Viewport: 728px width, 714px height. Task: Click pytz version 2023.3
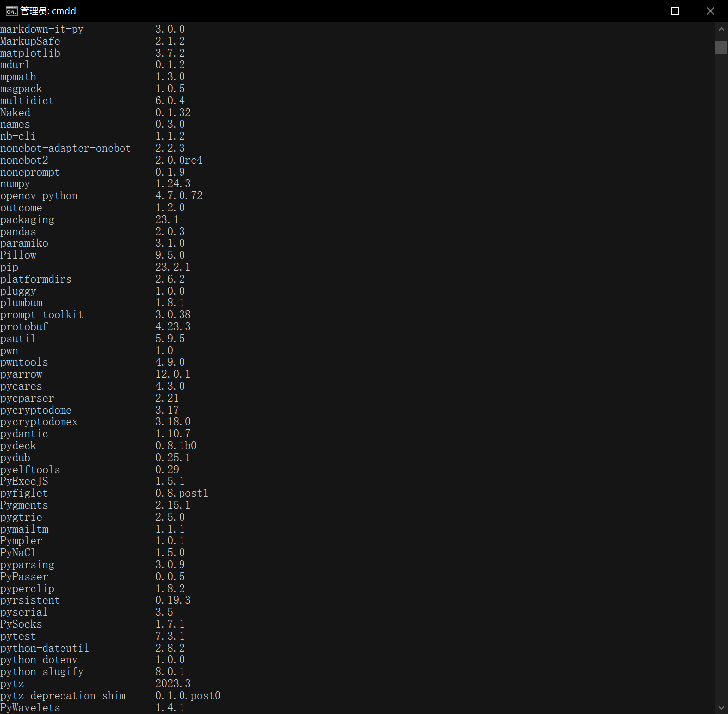click(x=173, y=684)
